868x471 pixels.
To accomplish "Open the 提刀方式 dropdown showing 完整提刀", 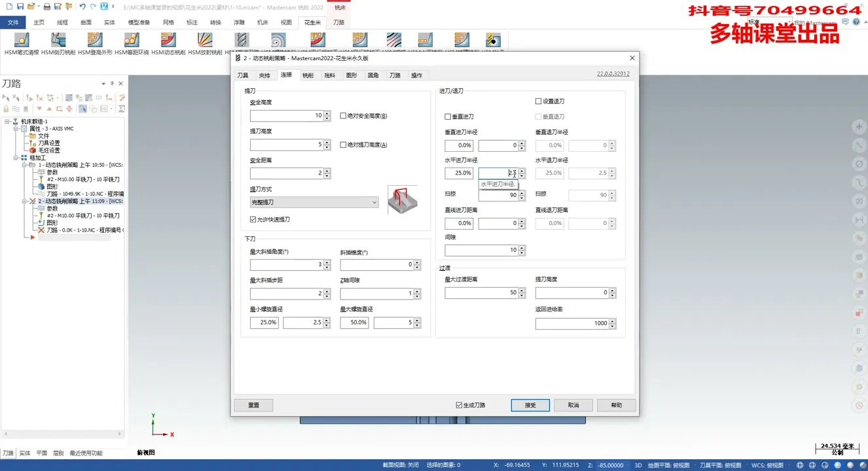I will (314, 203).
